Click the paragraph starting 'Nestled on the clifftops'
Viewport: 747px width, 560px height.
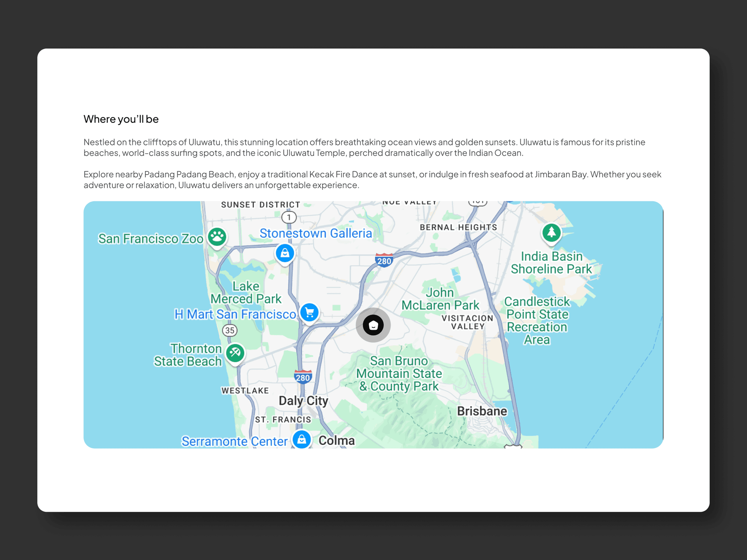[x=365, y=147]
